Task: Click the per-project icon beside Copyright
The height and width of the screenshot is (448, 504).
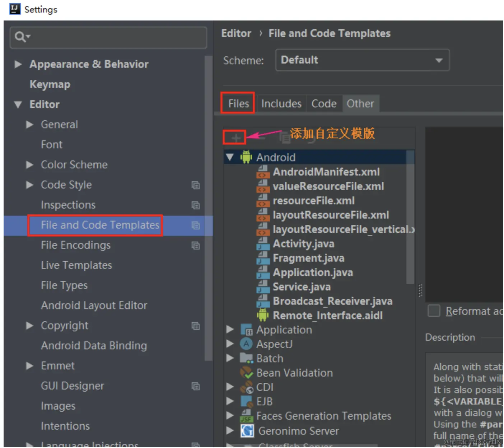Action: pyautogui.click(x=196, y=326)
